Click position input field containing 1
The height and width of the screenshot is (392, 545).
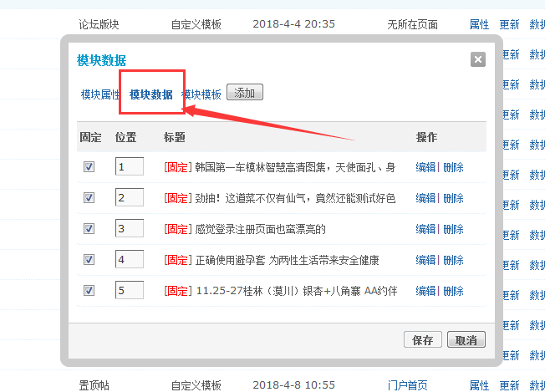coord(130,166)
